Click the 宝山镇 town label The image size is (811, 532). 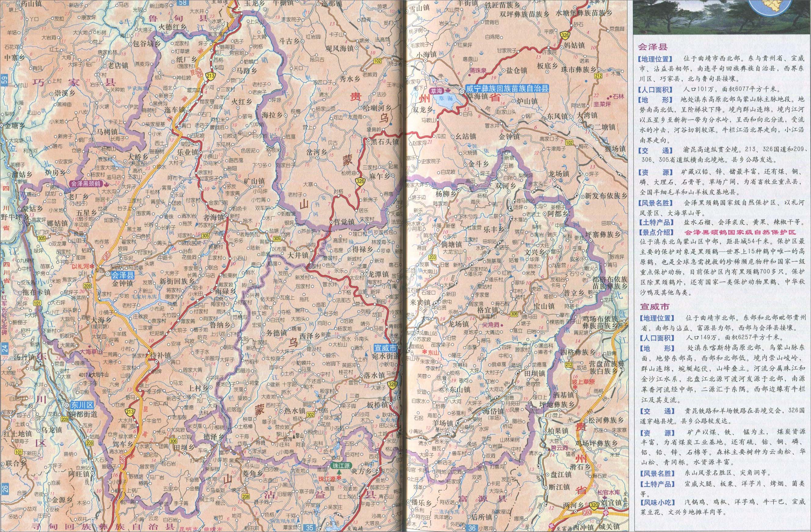pyautogui.click(x=544, y=306)
